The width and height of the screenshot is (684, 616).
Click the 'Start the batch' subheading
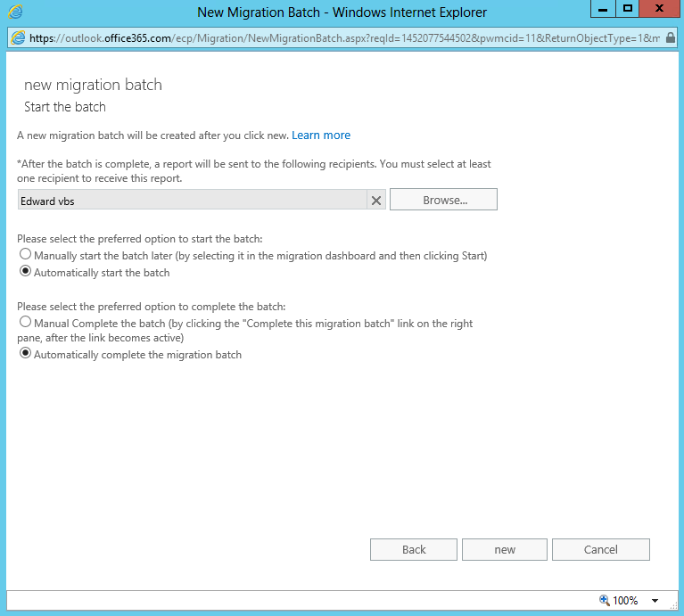pyautogui.click(x=65, y=107)
